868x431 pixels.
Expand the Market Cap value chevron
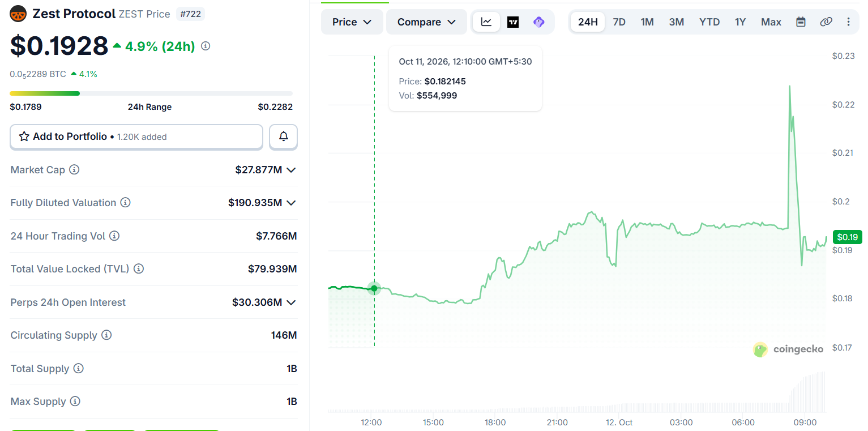coord(291,170)
